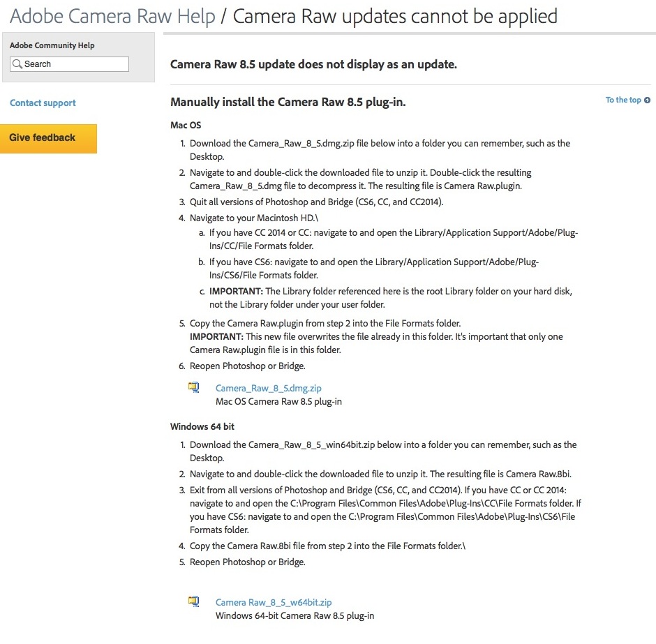Click the IMPORTANT note about the root Library folder

coord(390,298)
